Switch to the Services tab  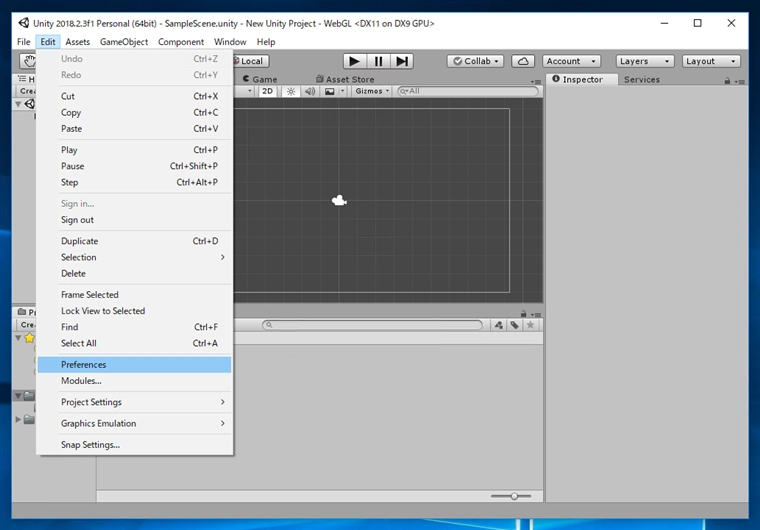pyautogui.click(x=642, y=80)
